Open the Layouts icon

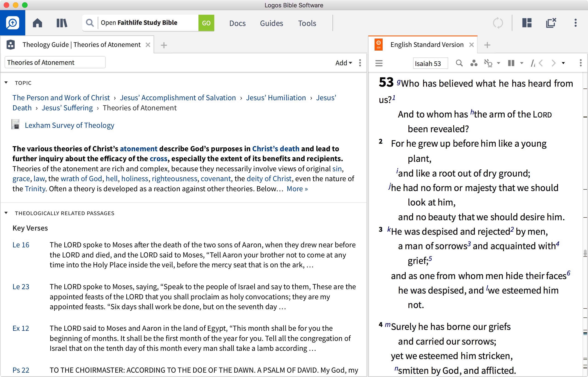(x=527, y=23)
